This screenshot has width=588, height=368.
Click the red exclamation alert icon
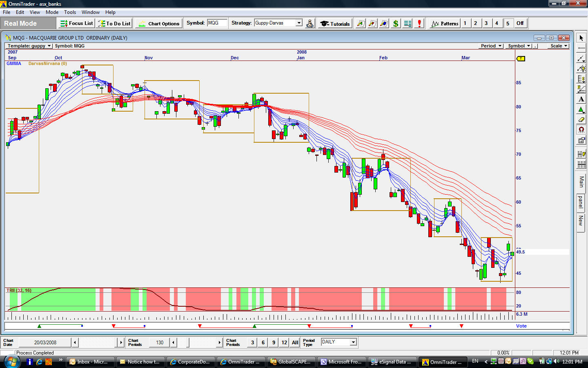419,23
